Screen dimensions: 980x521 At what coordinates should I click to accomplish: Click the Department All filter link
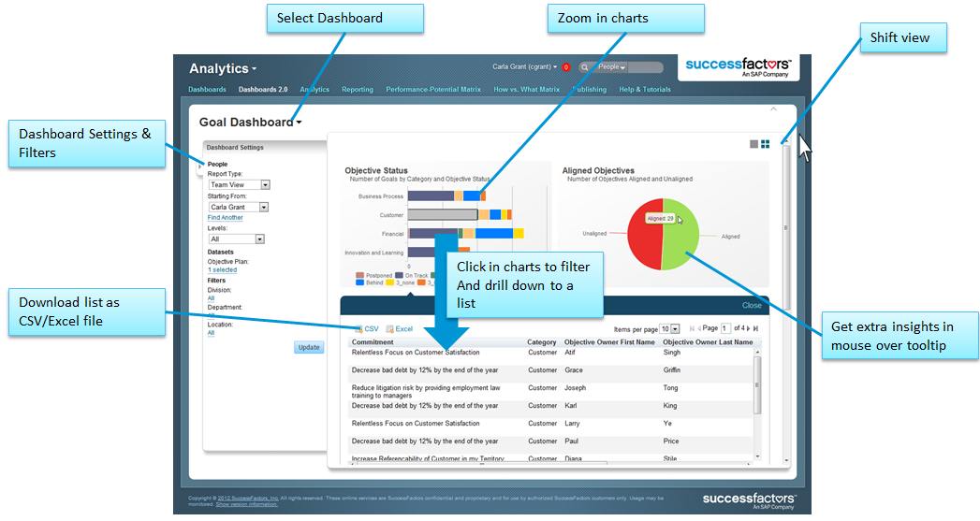pos(211,315)
